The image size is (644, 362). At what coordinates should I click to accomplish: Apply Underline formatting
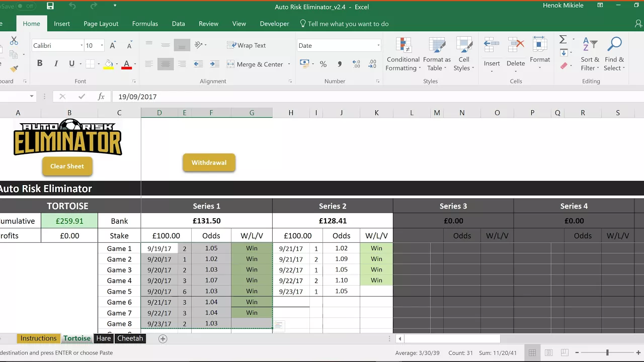(71, 64)
